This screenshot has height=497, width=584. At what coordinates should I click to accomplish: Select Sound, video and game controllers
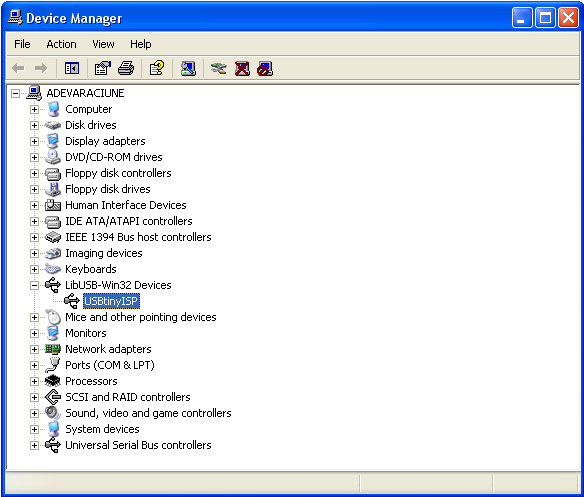pyautogui.click(x=148, y=413)
